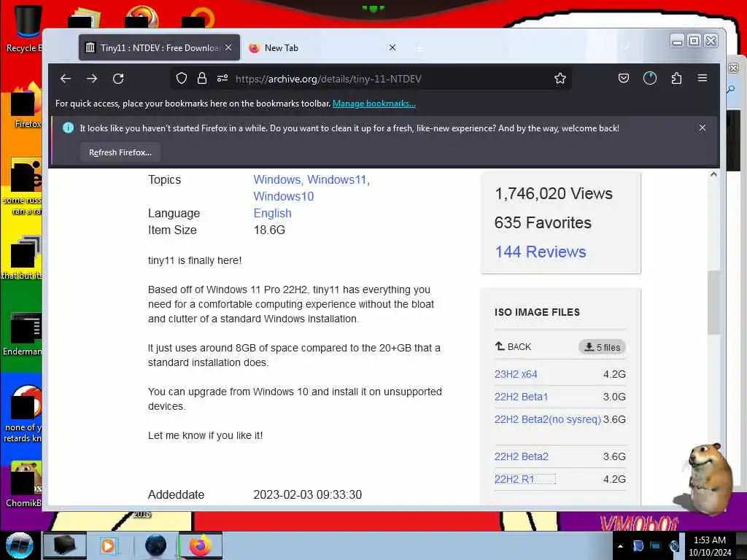Open the Extensions puzzle icon
Image resolution: width=747 pixels, height=560 pixels.
[676, 79]
